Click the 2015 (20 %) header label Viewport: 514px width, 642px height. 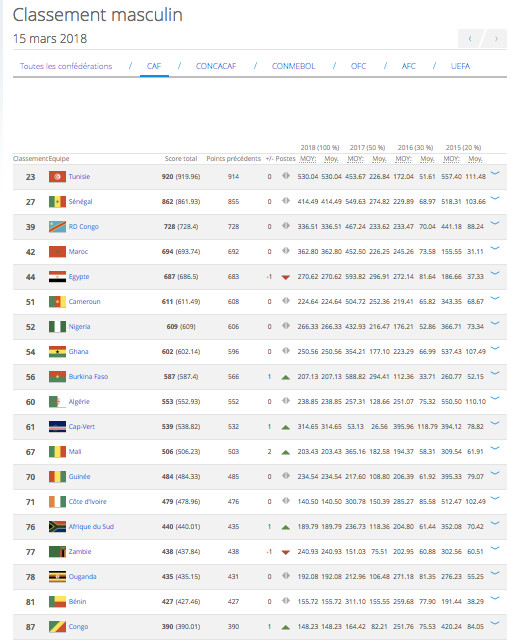(x=463, y=147)
